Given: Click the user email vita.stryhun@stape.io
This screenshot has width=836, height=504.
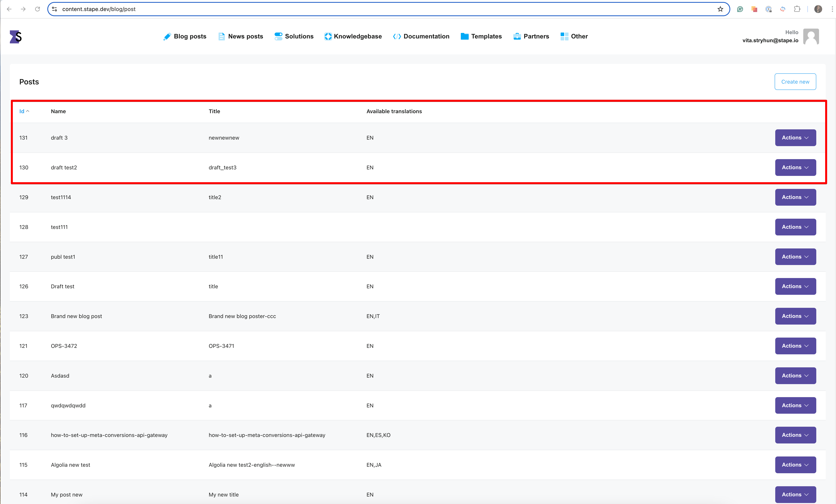Looking at the screenshot, I should coord(770,40).
